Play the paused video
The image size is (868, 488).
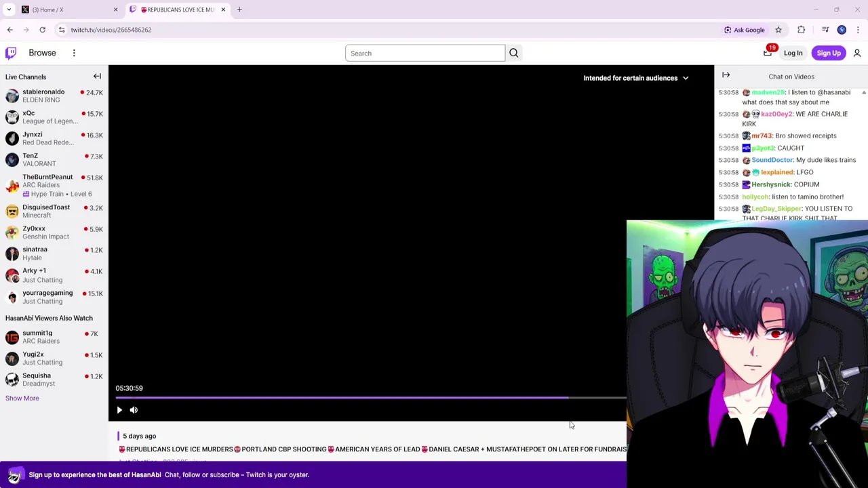click(119, 409)
